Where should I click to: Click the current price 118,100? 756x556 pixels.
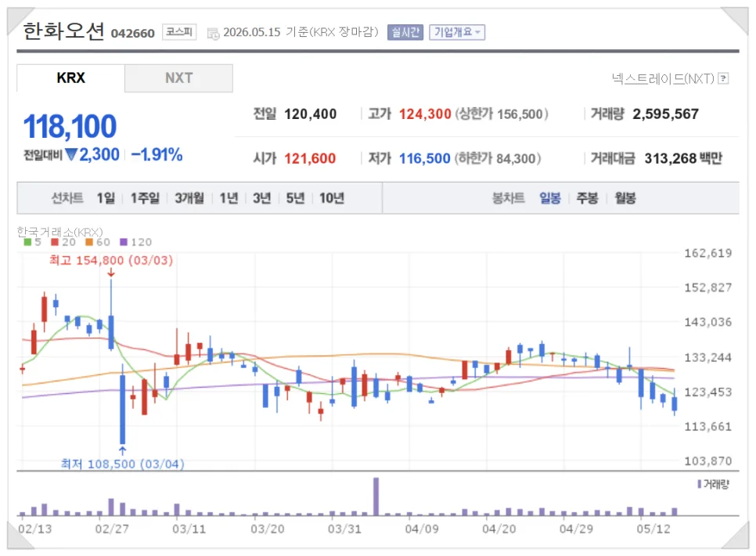coord(70,126)
